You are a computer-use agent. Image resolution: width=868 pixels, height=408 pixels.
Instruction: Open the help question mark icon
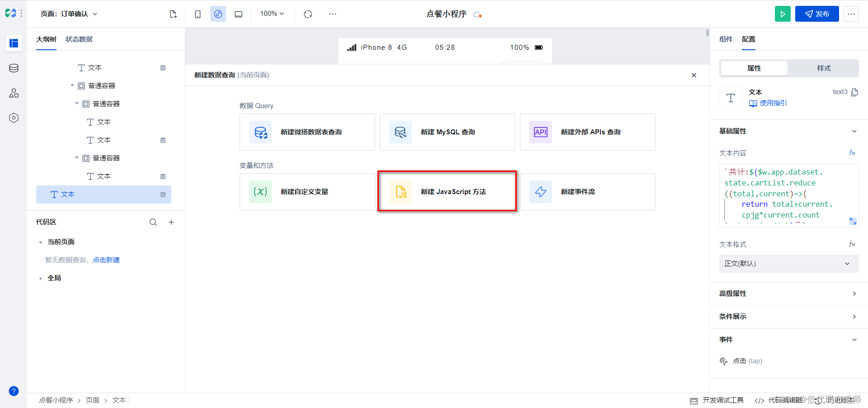[14, 391]
